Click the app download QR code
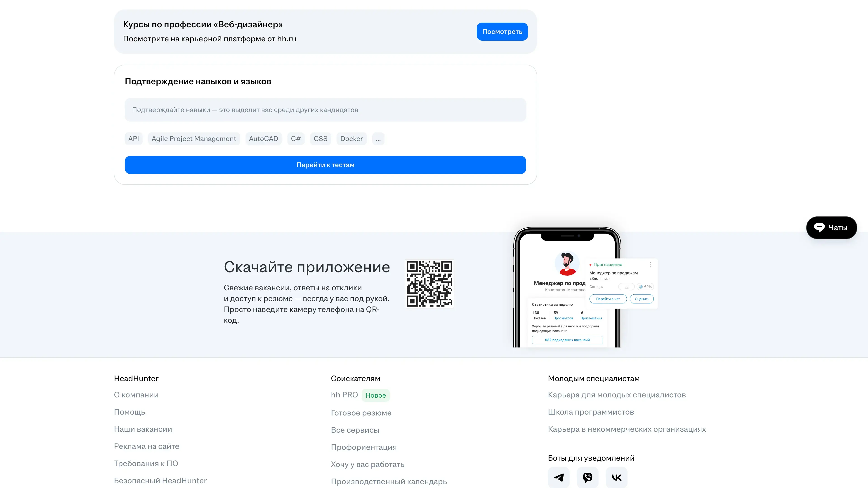Screen dimensions: 868x488 pos(429,284)
